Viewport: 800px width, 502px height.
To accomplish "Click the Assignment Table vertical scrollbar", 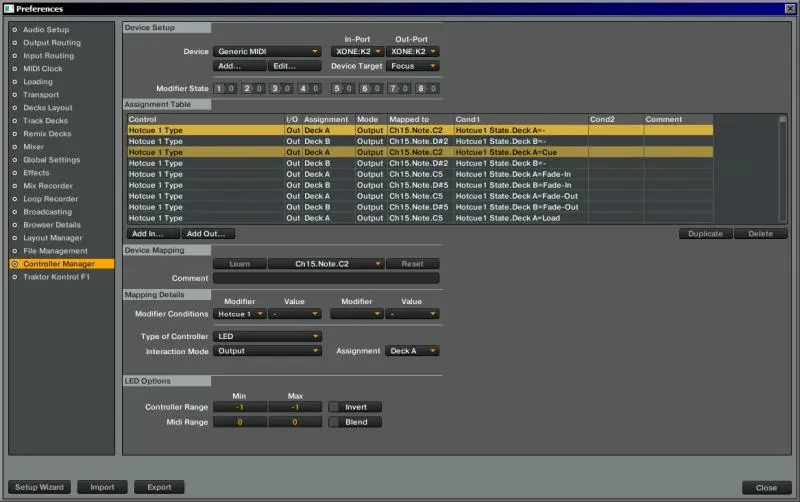I will tap(783, 170).
